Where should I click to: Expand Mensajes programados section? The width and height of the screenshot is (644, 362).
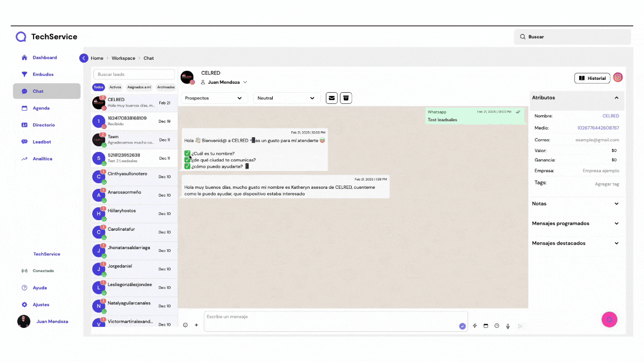pyautogui.click(x=576, y=223)
